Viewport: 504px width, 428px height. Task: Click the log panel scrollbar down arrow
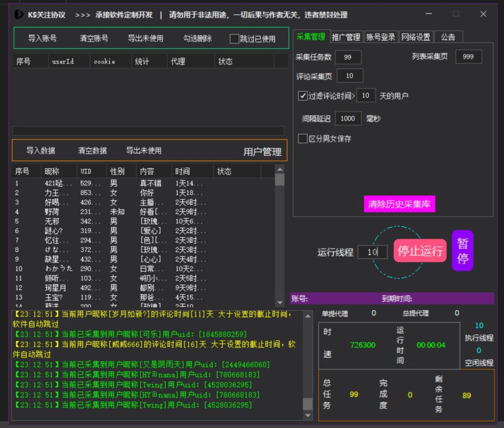click(x=307, y=416)
